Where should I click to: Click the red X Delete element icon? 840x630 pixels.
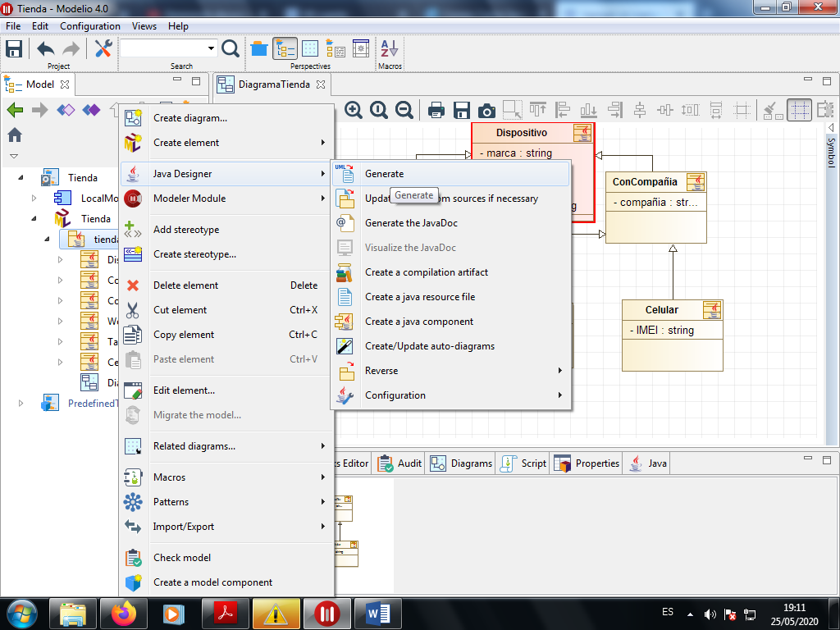(x=133, y=285)
